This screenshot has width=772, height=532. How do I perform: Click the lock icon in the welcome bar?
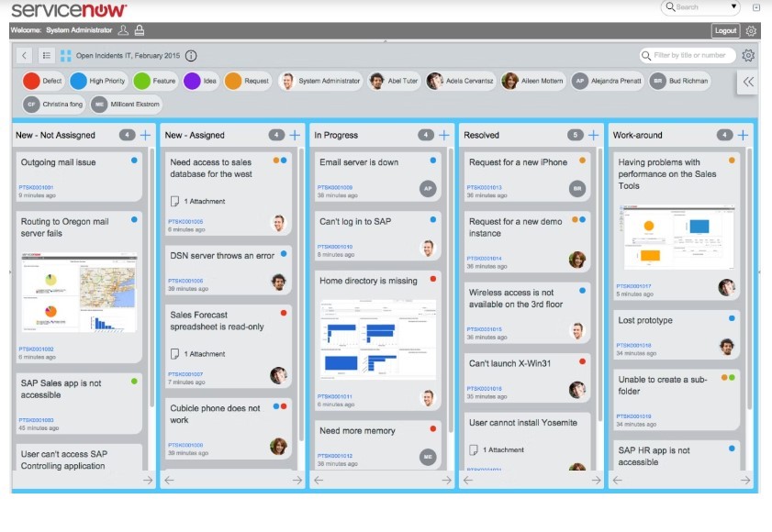coord(139,29)
